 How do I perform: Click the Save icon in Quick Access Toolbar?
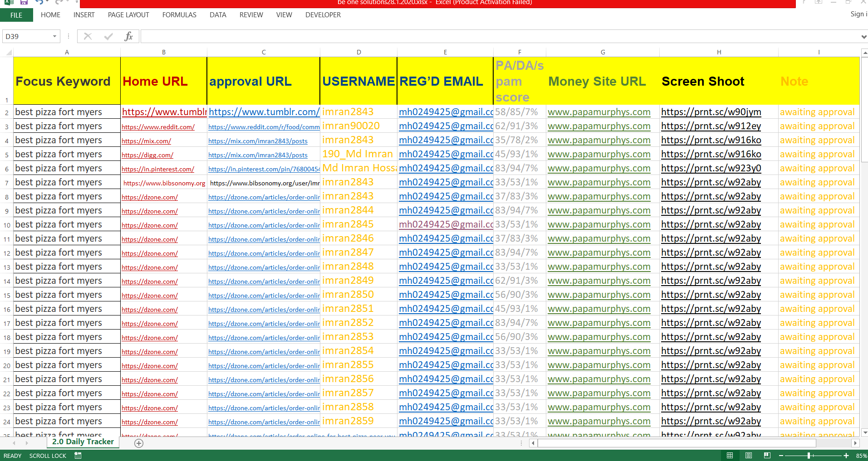24,3
